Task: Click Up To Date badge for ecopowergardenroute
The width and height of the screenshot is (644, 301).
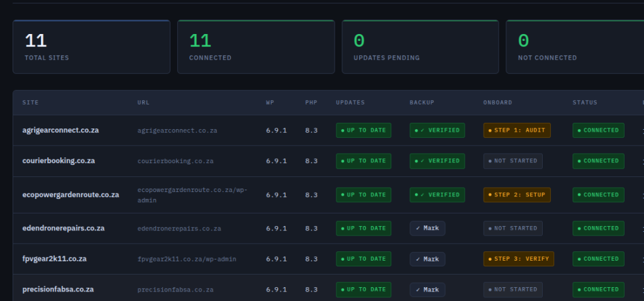Action: click(364, 195)
